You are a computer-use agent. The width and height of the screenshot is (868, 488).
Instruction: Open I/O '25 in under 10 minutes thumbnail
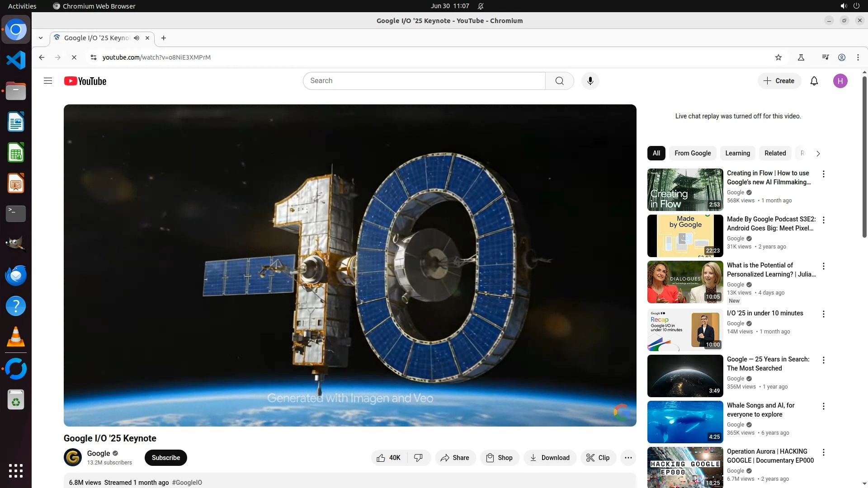685,330
